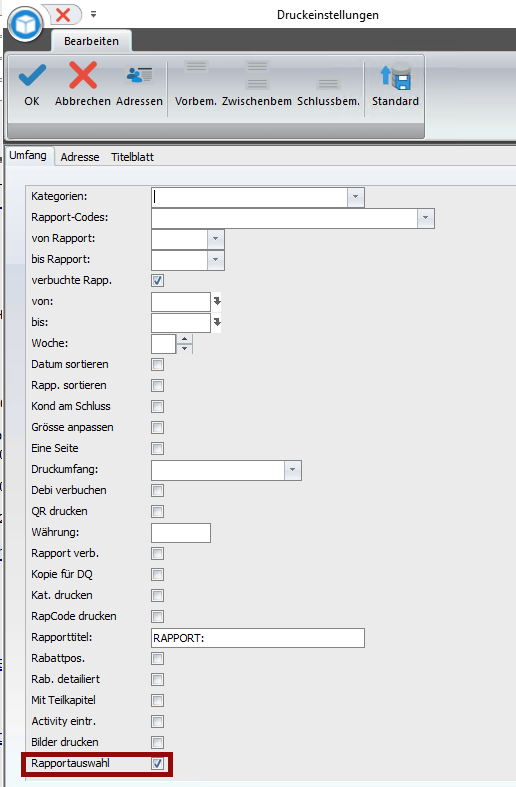516x787 pixels.
Task: Toggle the Rapportauswahl checkbox
Action: tap(158, 763)
